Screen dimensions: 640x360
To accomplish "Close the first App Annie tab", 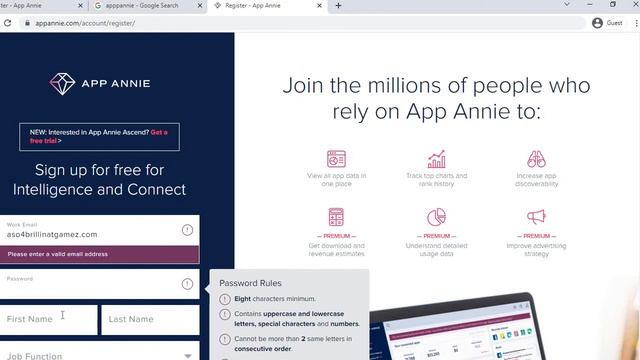I will (x=80, y=6).
